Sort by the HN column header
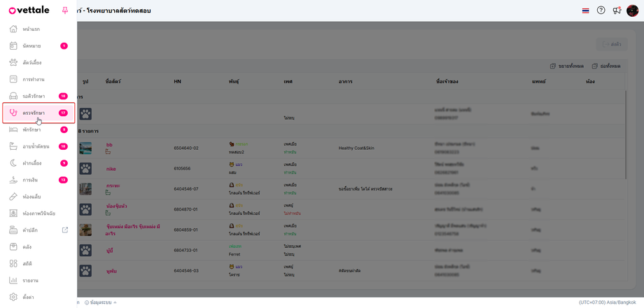The height and width of the screenshot is (308, 644). click(x=177, y=82)
